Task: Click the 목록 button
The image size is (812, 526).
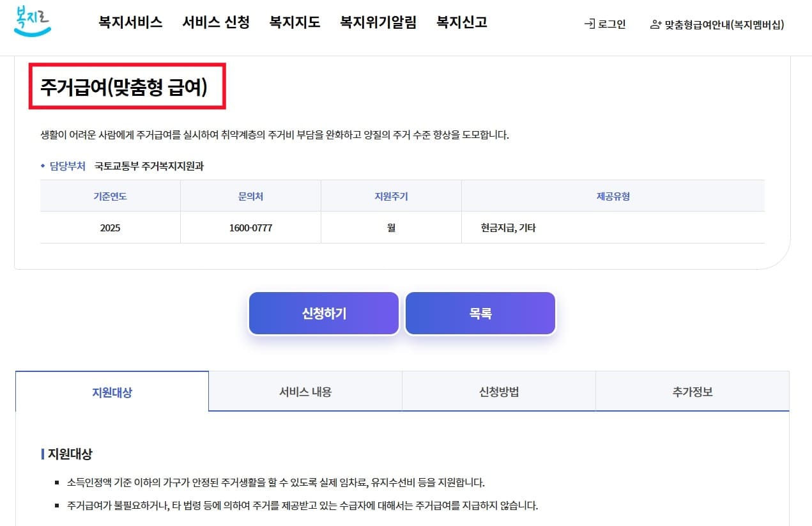Action: [480, 313]
